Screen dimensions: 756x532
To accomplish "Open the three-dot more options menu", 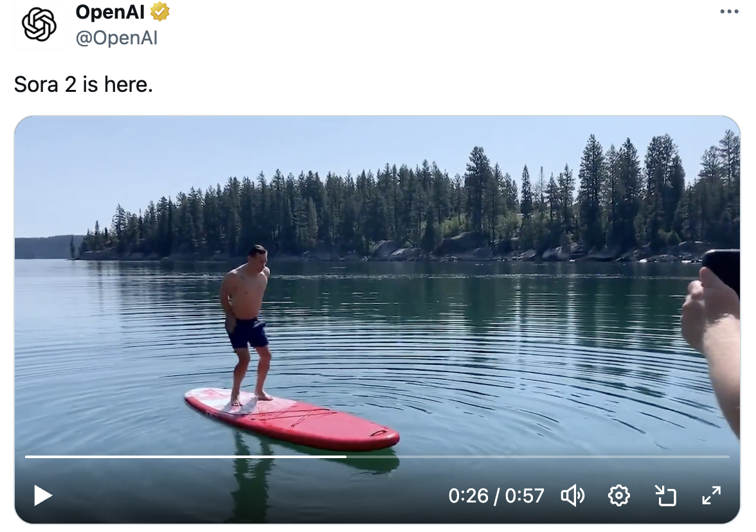I will (x=729, y=12).
